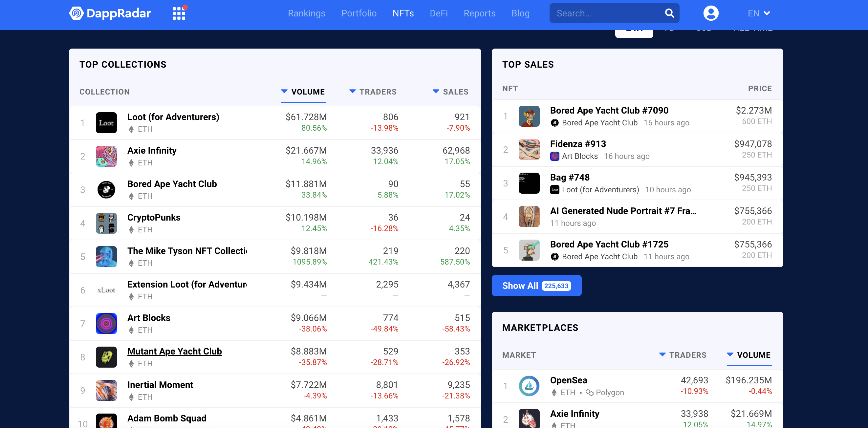This screenshot has height=428, width=868.
Task: Sort marketplaces by Traders
Action: click(x=683, y=355)
